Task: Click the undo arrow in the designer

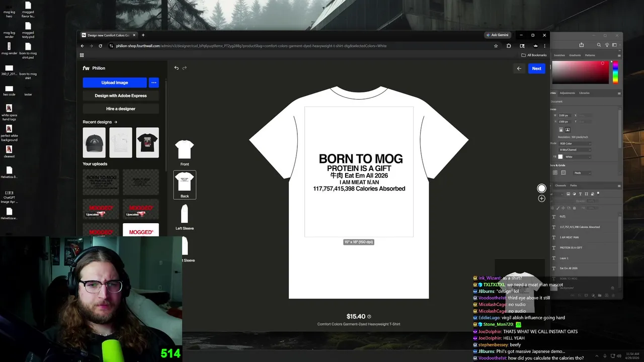Action: [176, 68]
